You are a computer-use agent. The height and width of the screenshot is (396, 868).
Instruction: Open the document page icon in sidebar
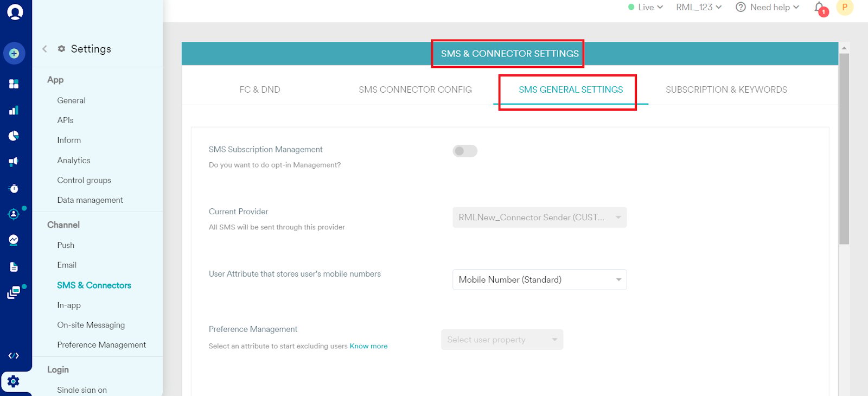(14, 267)
